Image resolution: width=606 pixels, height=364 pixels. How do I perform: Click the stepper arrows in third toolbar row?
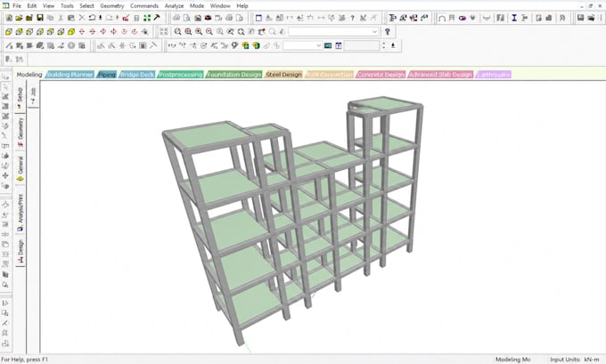tap(383, 45)
